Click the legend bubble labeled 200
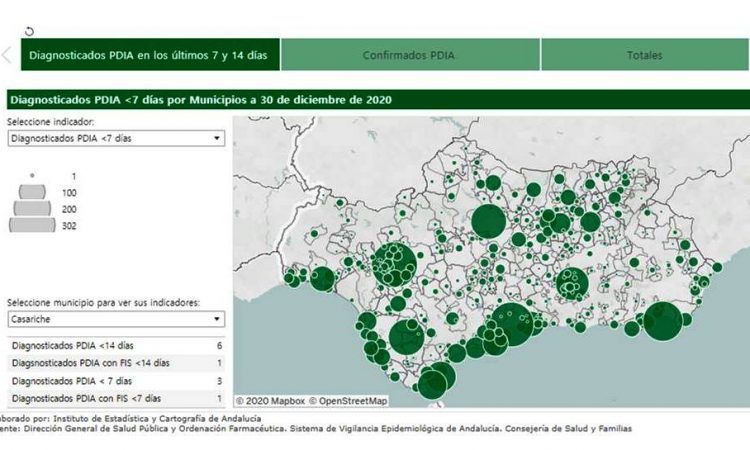 (x=32, y=208)
